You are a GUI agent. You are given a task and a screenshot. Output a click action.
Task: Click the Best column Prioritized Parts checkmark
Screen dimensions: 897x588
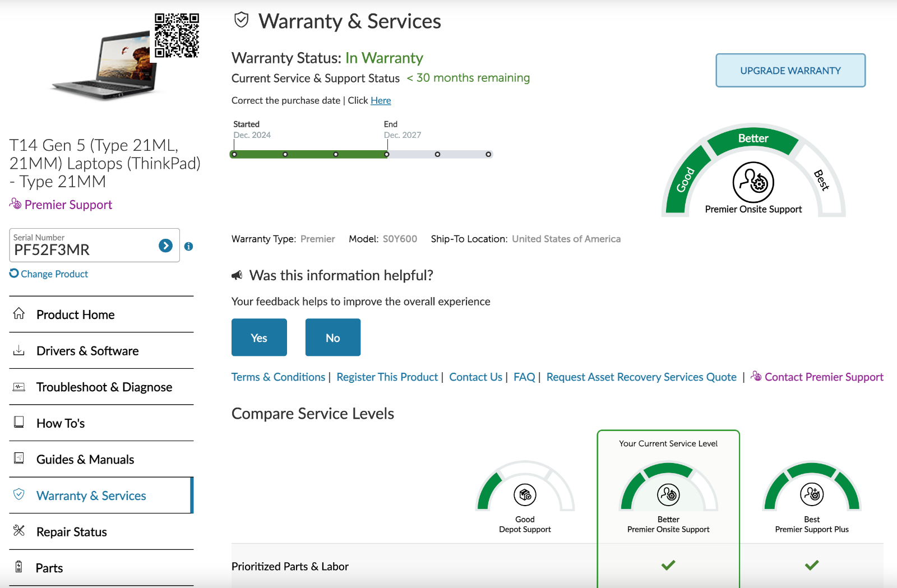pos(812,565)
